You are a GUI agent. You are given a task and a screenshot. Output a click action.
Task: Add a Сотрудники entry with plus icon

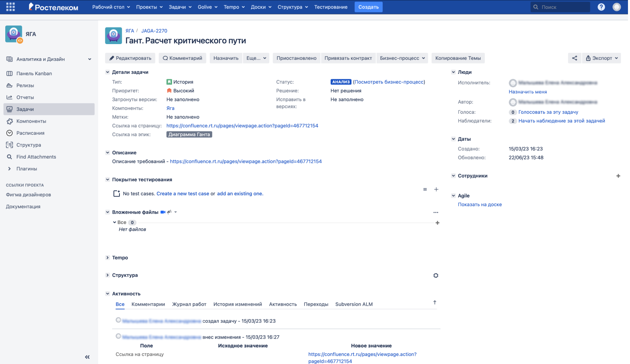tap(618, 176)
